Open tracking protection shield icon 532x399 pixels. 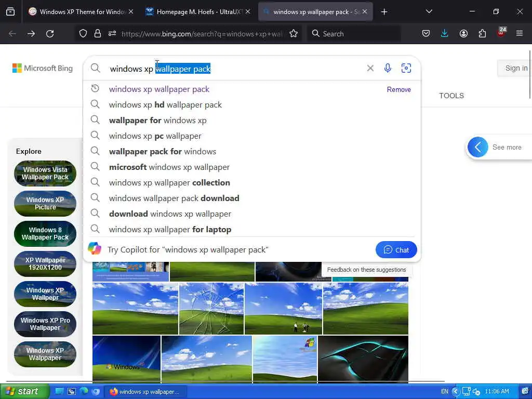click(83, 34)
